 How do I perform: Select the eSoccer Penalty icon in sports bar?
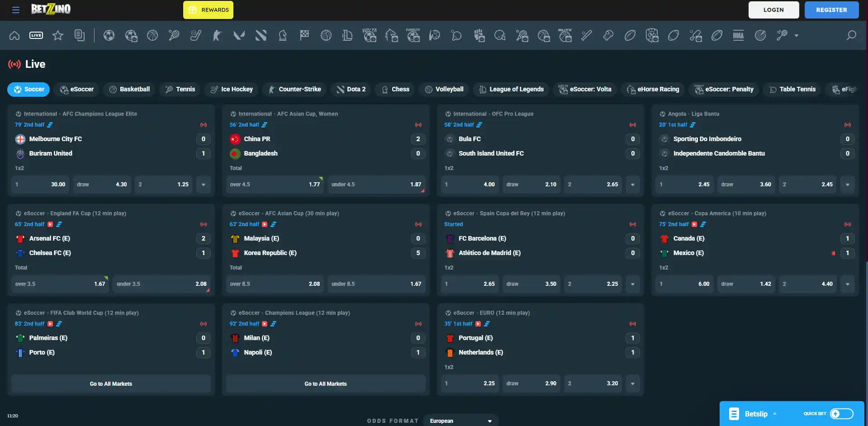(x=413, y=35)
